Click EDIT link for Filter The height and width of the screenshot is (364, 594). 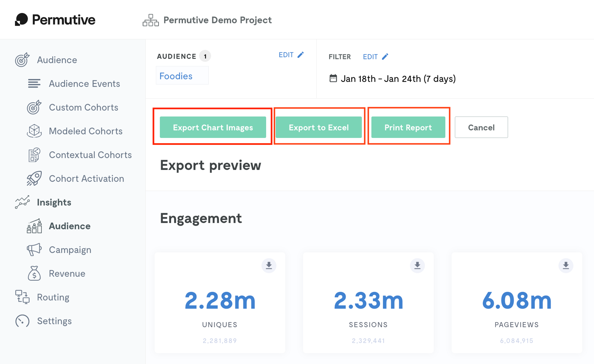370,57
